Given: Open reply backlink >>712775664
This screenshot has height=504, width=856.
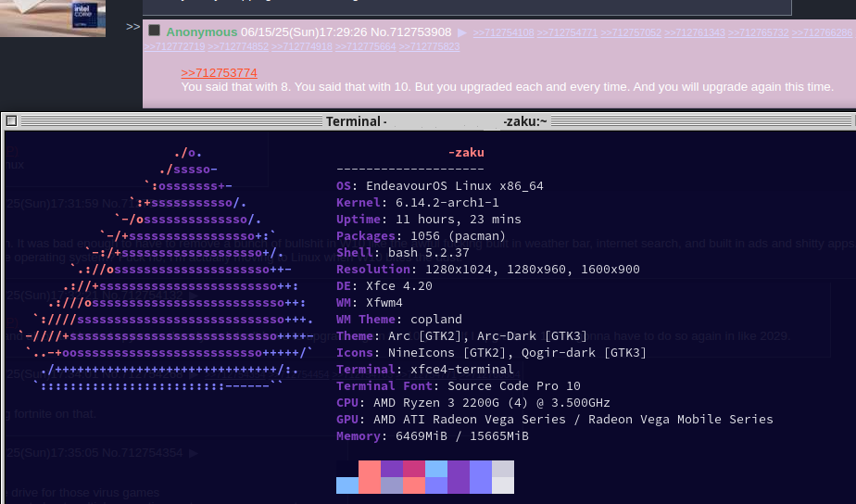Looking at the screenshot, I should pyautogui.click(x=365, y=46).
